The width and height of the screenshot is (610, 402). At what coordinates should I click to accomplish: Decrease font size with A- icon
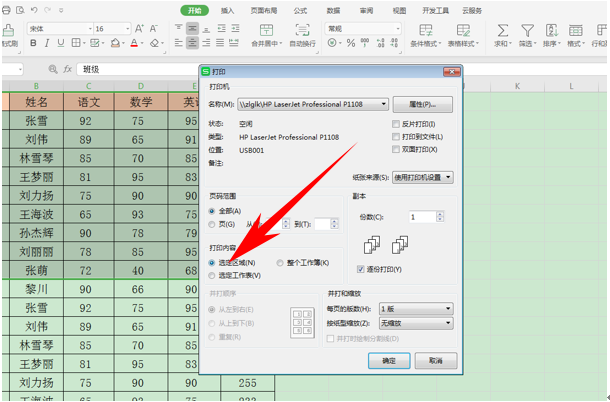point(154,28)
